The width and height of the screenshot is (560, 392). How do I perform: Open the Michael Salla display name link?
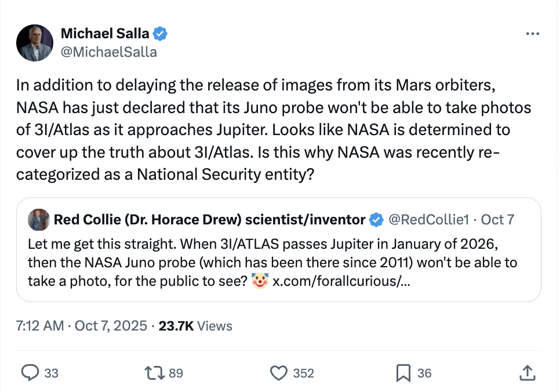(104, 34)
